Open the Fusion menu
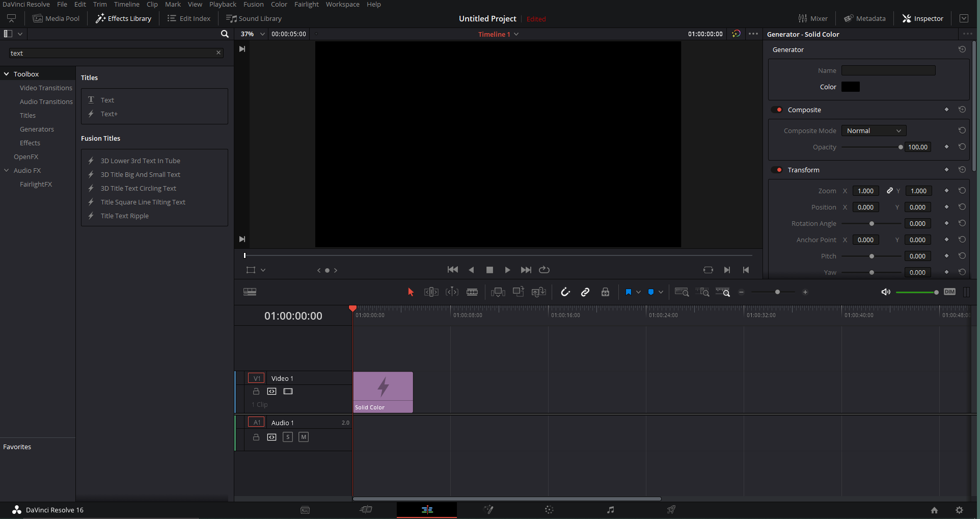 (254, 4)
